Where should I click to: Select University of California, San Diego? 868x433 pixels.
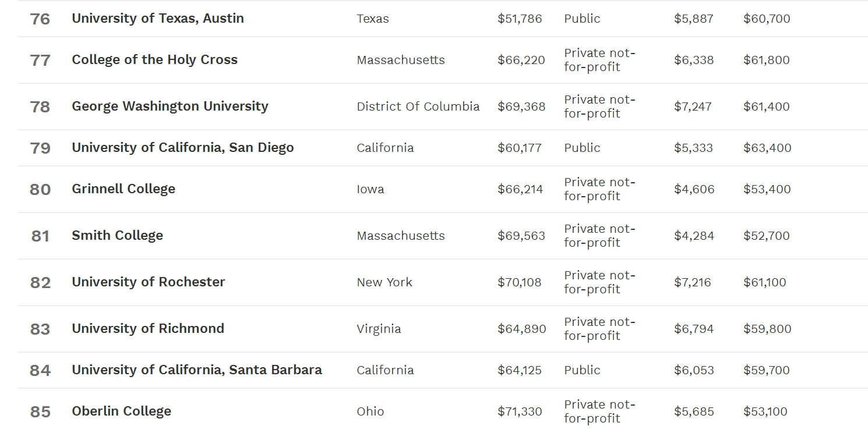(182, 148)
